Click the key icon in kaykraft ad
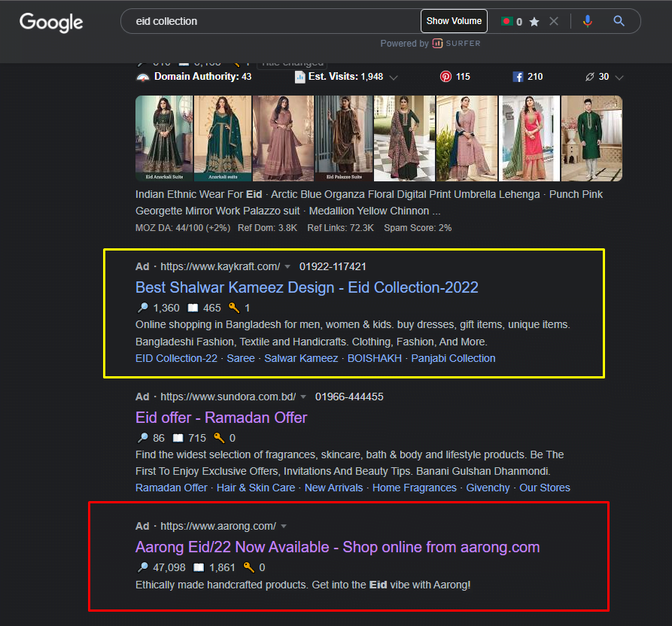Viewport: 672px width, 626px height. coord(234,308)
